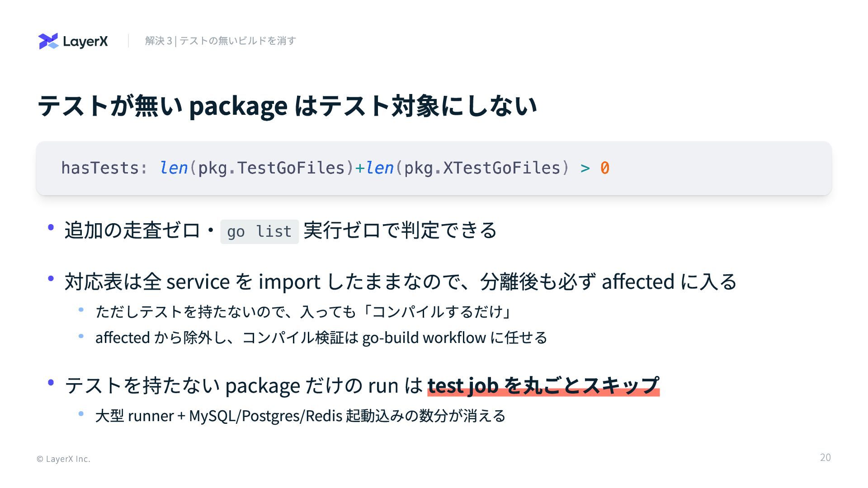Click the first bullet dot before 追加の走査ゼロ
The image size is (868, 488).
(51, 227)
